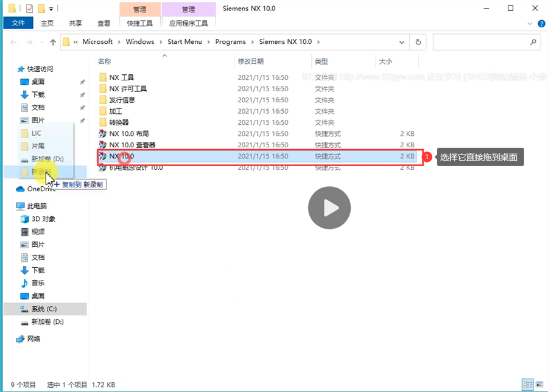The image size is (548, 392).
Task: Open 视频 via its film icon
Action: tap(24, 232)
